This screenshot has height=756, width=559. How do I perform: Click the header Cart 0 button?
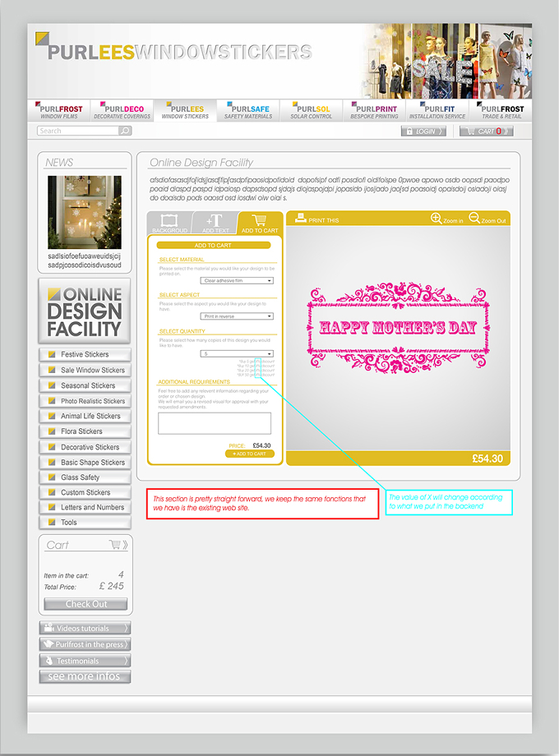[486, 131]
